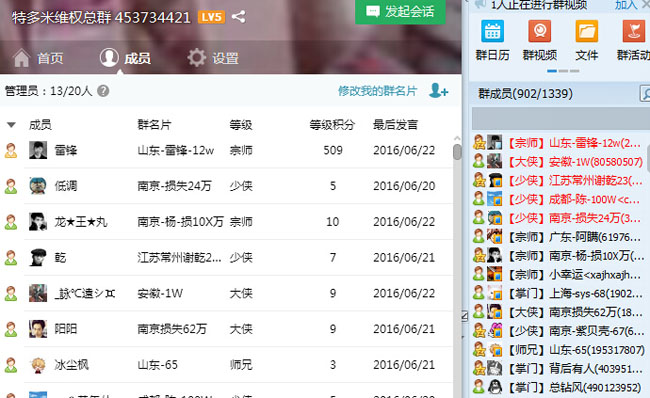The width and height of the screenshot is (650, 398).
Task: Click 修改我的群名片 link
Action: pyautogui.click(x=377, y=91)
